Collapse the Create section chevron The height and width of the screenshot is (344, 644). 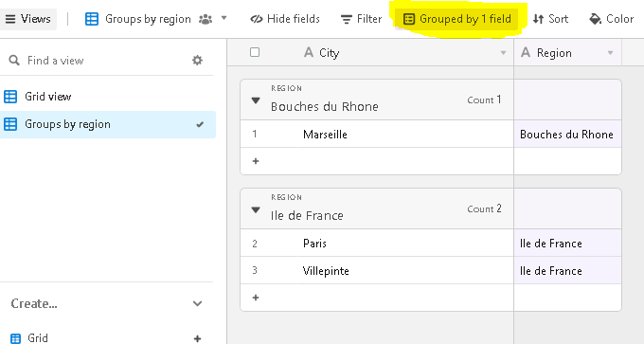tap(197, 303)
